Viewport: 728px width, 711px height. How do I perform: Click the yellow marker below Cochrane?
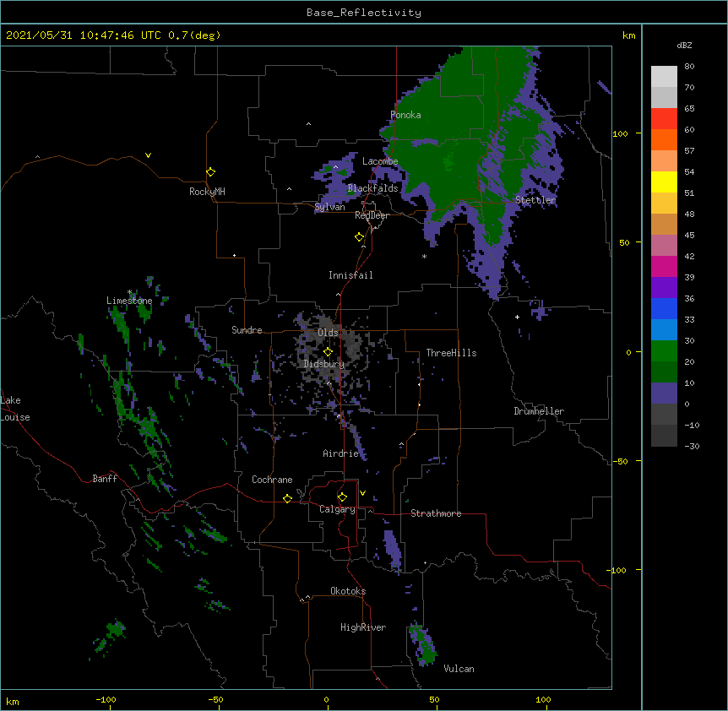pos(287,498)
